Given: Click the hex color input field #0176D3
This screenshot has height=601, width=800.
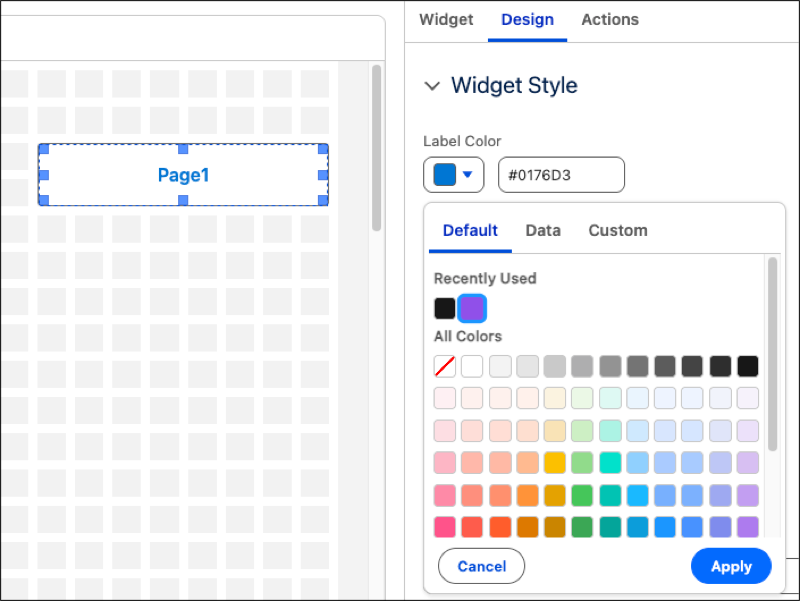Looking at the screenshot, I should pyautogui.click(x=561, y=175).
